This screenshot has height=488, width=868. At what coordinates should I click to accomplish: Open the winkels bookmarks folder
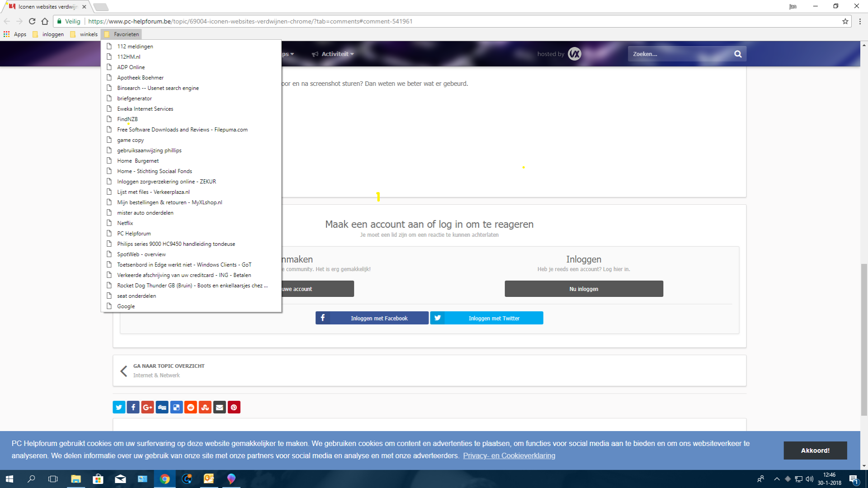pos(84,34)
